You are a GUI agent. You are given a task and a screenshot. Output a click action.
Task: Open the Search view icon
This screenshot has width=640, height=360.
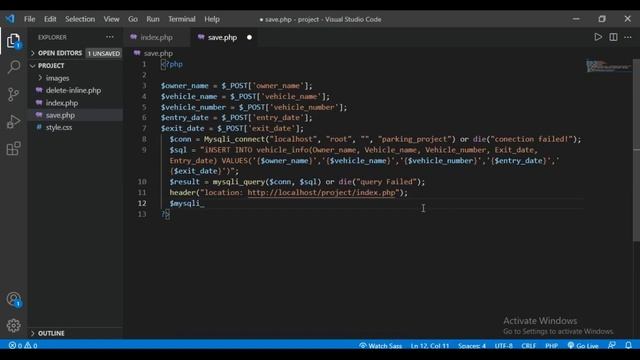click(13, 67)
